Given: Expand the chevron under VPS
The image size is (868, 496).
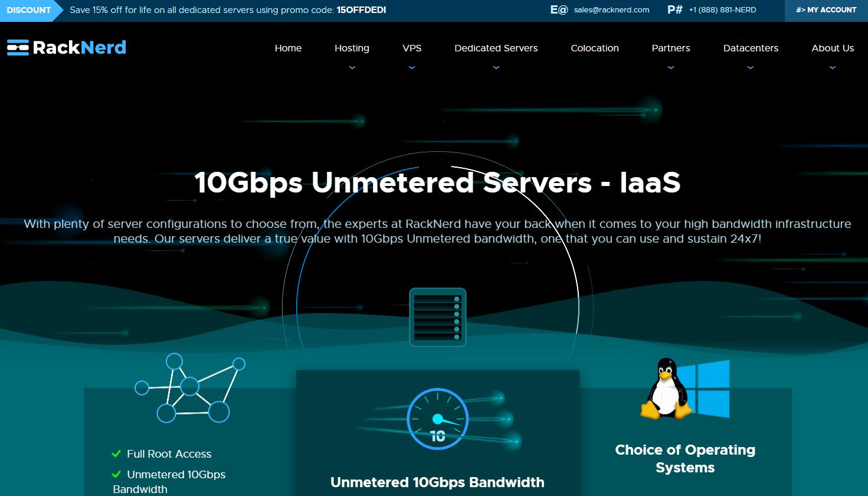Looking at the screenshot, I should point(412,68).
